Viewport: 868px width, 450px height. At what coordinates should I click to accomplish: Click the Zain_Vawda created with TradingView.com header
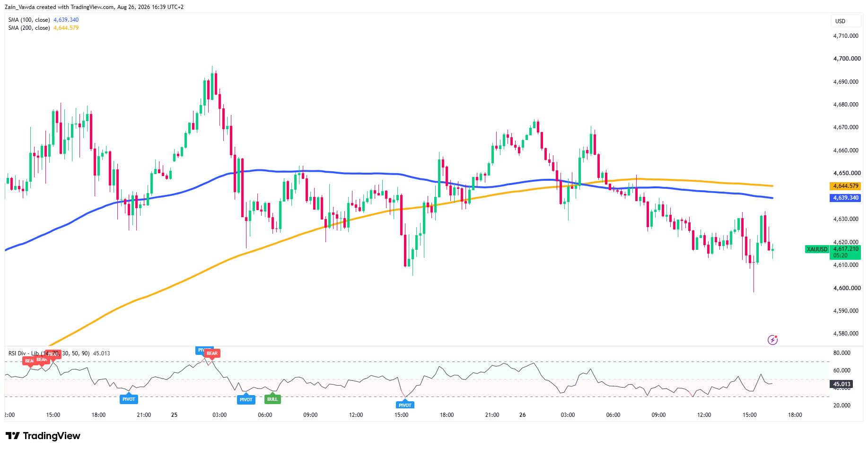(94, 7)
